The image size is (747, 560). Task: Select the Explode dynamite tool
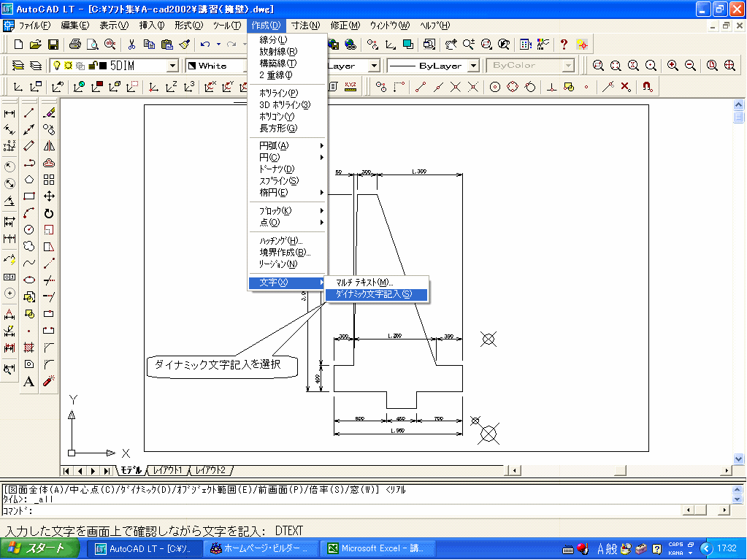coord(49,381)
